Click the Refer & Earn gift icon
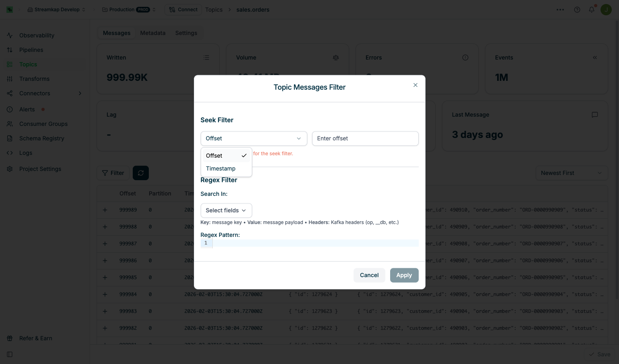The width and height of the screenshot is (619, 364). [x=10, y=338]
